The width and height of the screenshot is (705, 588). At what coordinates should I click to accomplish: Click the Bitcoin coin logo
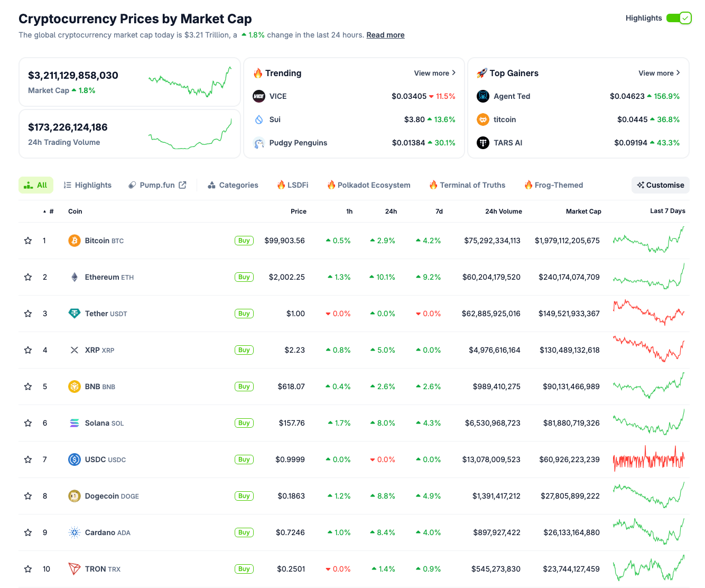(x=75, y=240)
